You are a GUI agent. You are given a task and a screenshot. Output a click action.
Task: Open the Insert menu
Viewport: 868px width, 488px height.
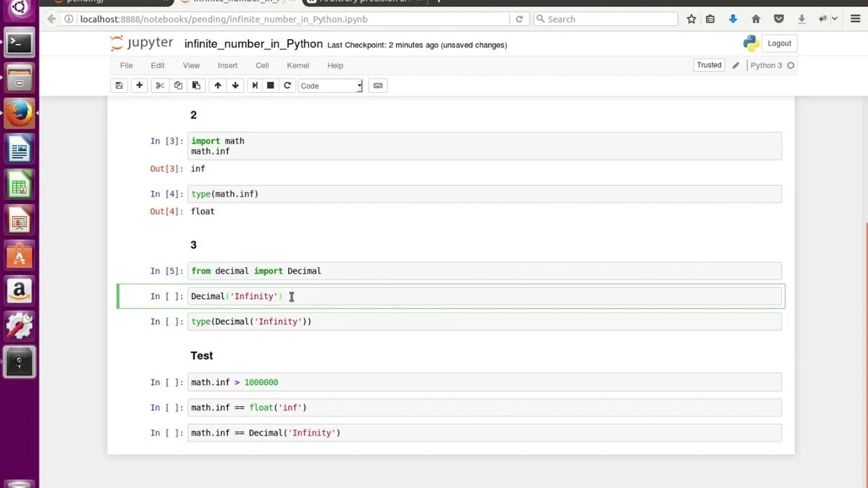[227, 66]
